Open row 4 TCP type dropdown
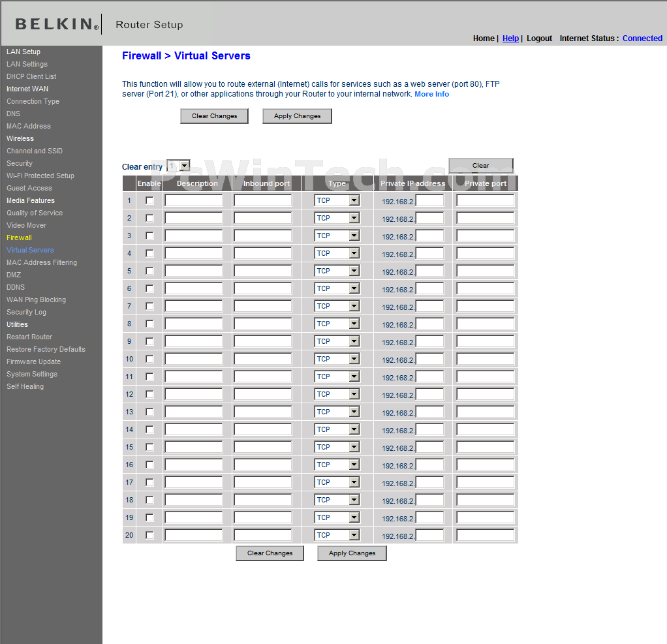The height and width of the screenshot is (644, 667). point(337,253)
